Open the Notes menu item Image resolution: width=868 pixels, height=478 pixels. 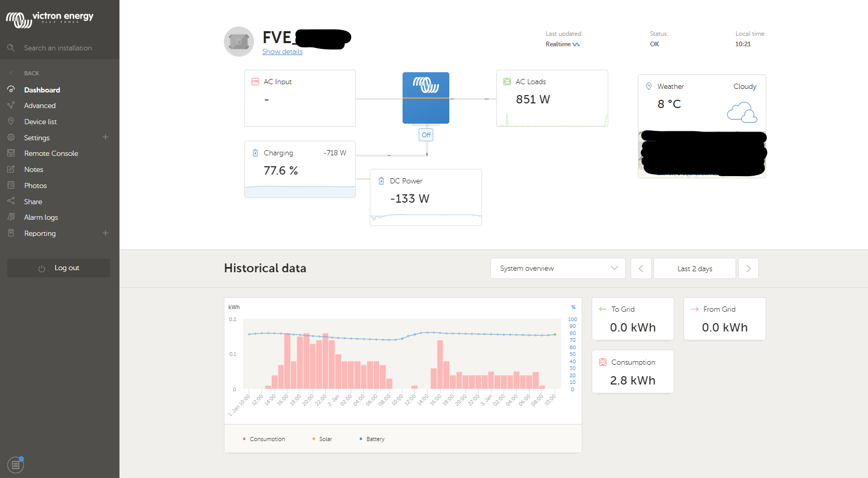(x=34, y=169)
